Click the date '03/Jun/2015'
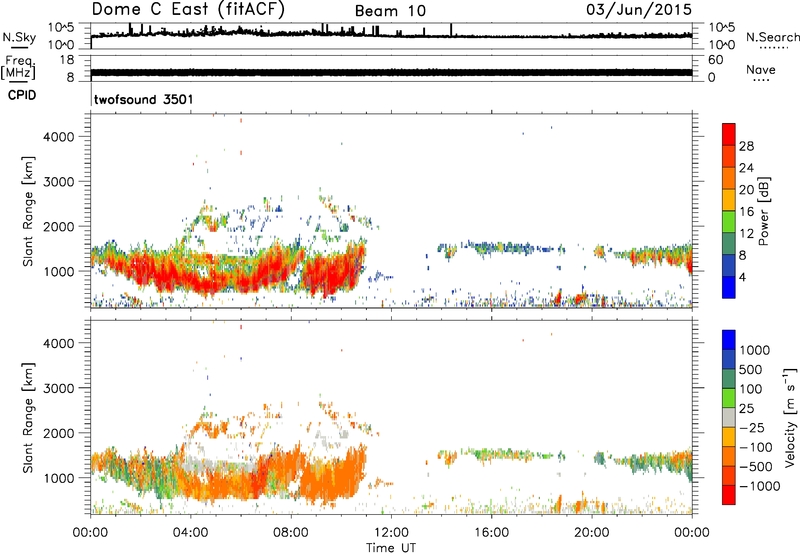Image resolution: width=800 pixels, height=554 pixels. [x=639, y=10]
